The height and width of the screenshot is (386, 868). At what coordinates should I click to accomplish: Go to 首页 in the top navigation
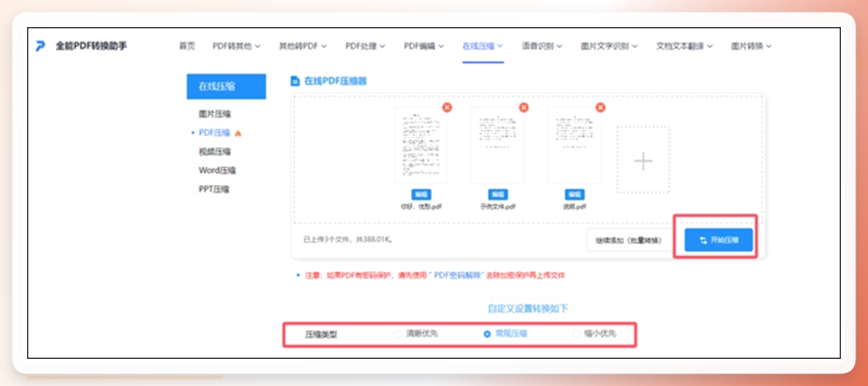pos(187,46)
